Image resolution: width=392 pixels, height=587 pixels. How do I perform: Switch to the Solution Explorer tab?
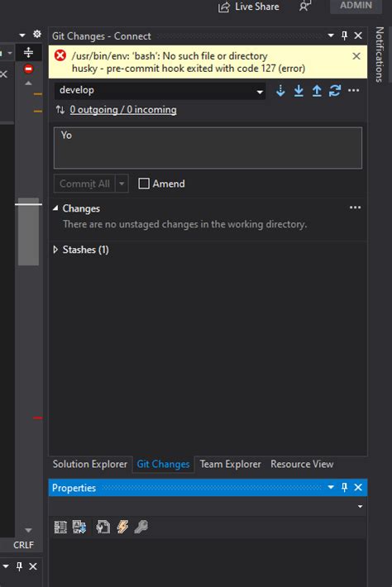coord(90,464)
